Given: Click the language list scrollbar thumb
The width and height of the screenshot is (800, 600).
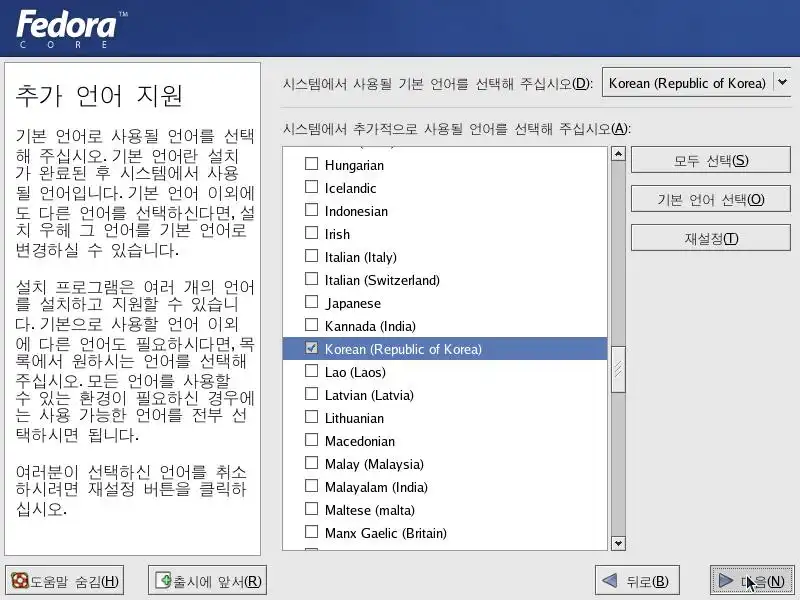Looking at the screenshot, I should click(618, 369).
